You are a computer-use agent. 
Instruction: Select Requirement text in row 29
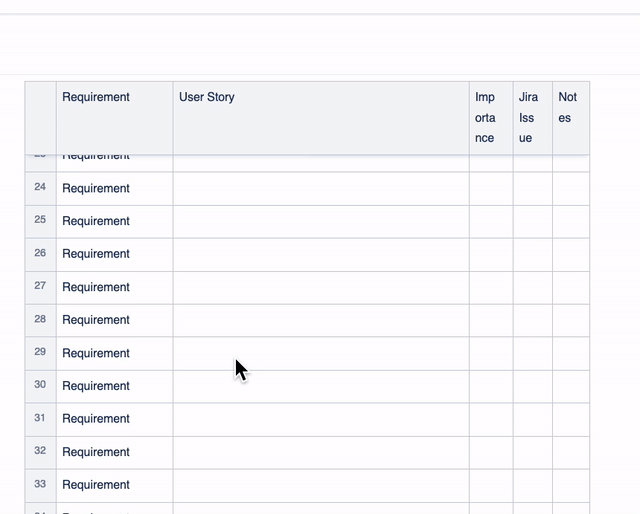click(96, 354)
